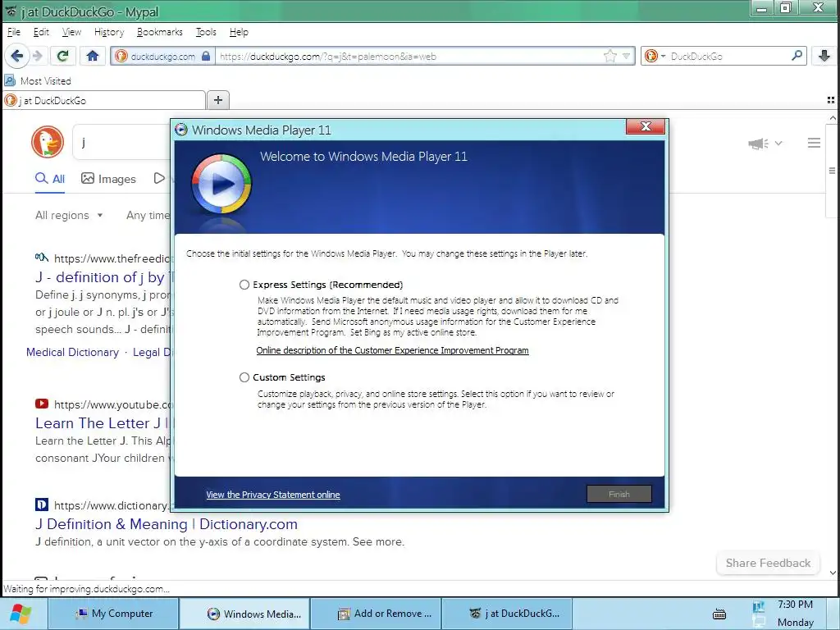
Task: Click the list all tabs icon
Action: (831, 100)
